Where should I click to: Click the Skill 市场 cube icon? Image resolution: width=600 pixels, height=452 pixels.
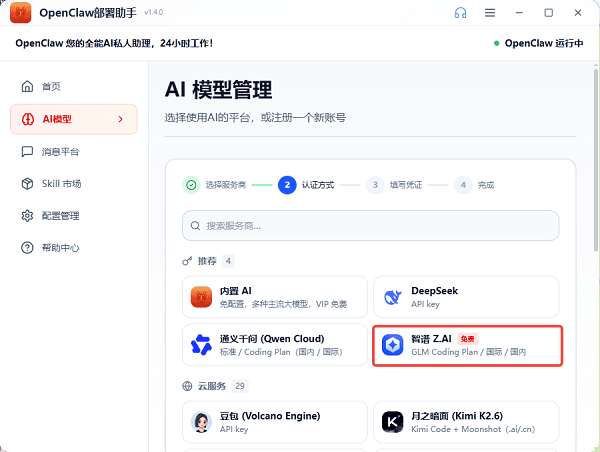[x=27, y=184]
